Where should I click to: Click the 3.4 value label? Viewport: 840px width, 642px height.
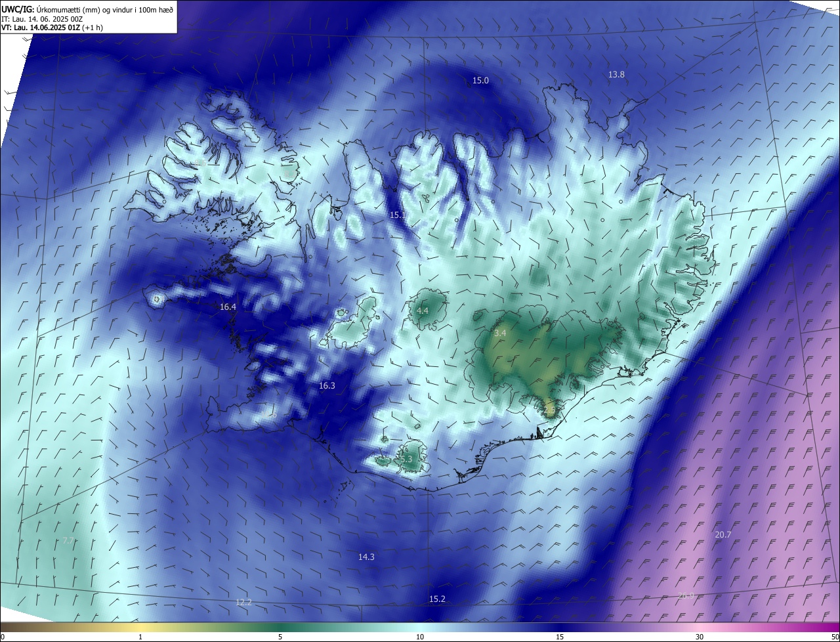(500, 333)
